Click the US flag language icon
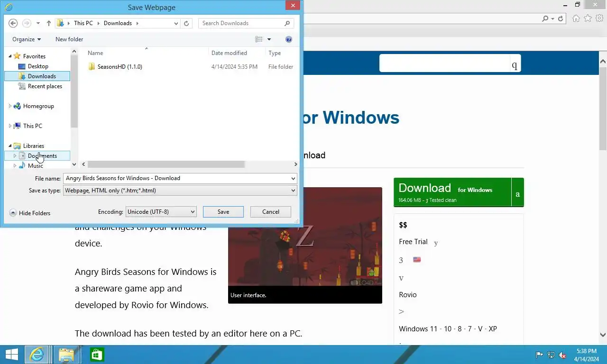607x364 pixels. pyautogui.click(x=417, y=260)
